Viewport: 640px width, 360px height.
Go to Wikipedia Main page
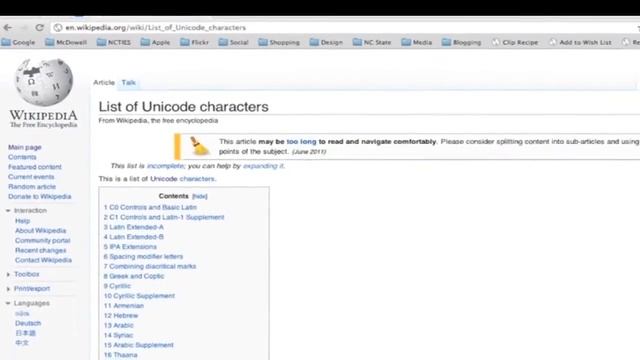point(24,147)
